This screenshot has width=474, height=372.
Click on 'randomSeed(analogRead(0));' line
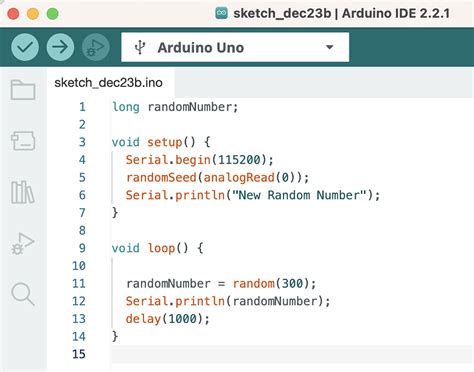click(218, 178)
